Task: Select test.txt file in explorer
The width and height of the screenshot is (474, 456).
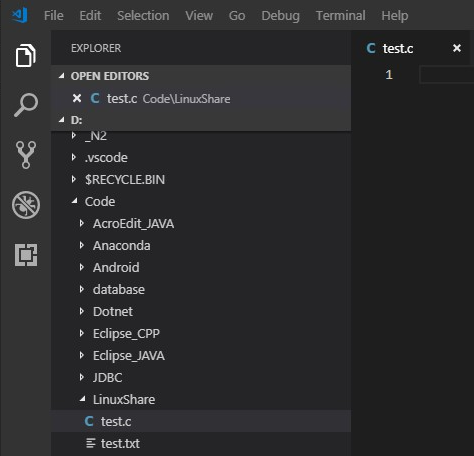Action: (201, 443)
